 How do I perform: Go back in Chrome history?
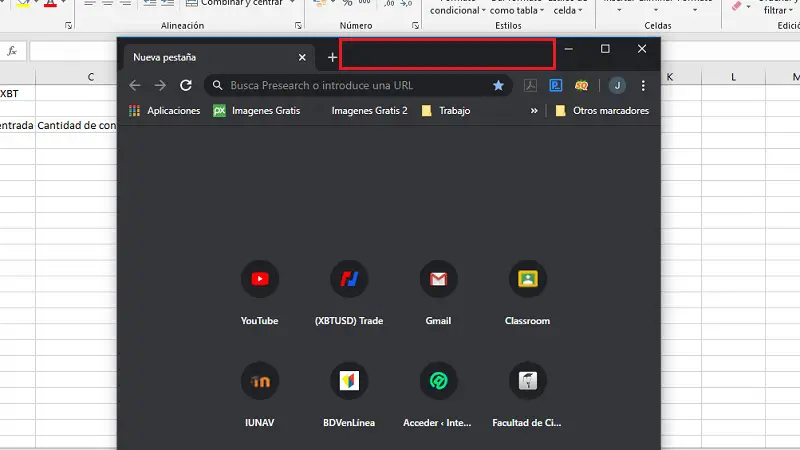[x=135, y=85]
